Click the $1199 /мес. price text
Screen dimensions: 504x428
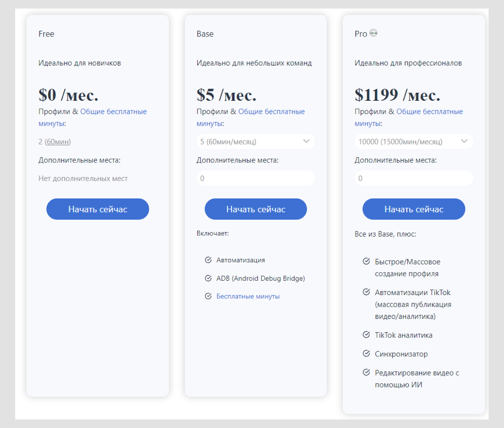tap(397, 95)
